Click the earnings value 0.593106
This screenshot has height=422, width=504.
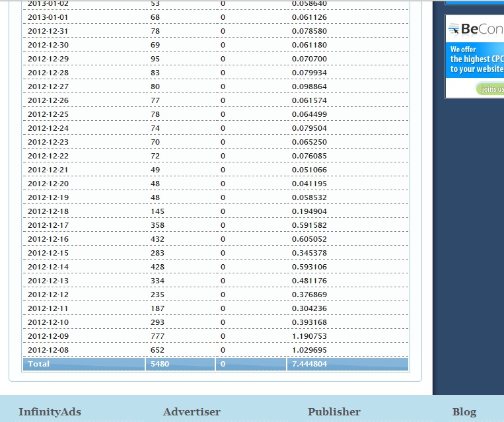point(309,267)
